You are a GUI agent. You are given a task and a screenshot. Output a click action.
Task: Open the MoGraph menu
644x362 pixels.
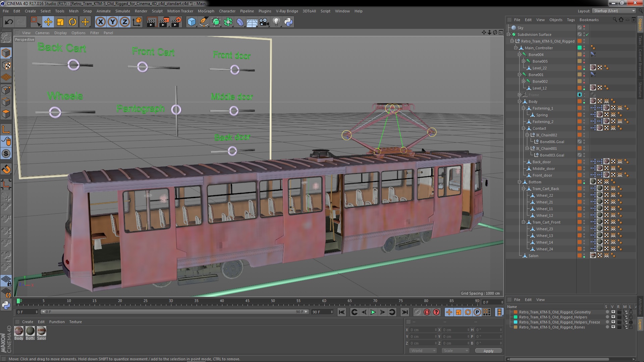click(206, 11)
